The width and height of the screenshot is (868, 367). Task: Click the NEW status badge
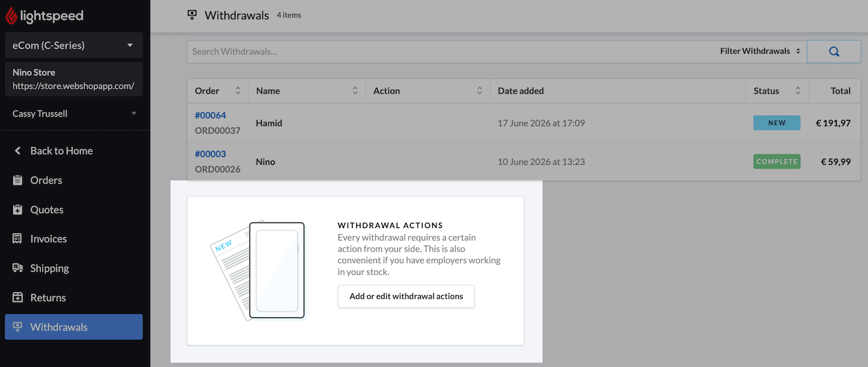(777, 123)
